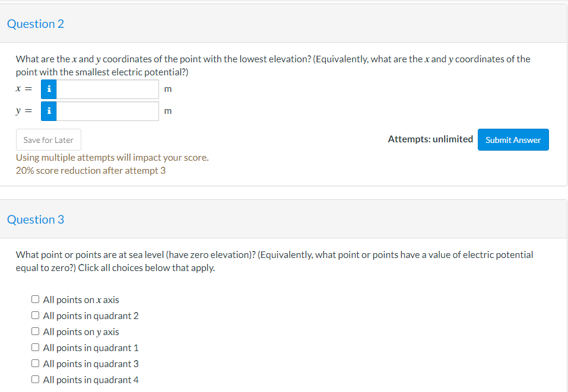Check "All points in quadrant 4"
Image resolution: width=568 pixels, height=392 pixels.
[x=35, y=379]
